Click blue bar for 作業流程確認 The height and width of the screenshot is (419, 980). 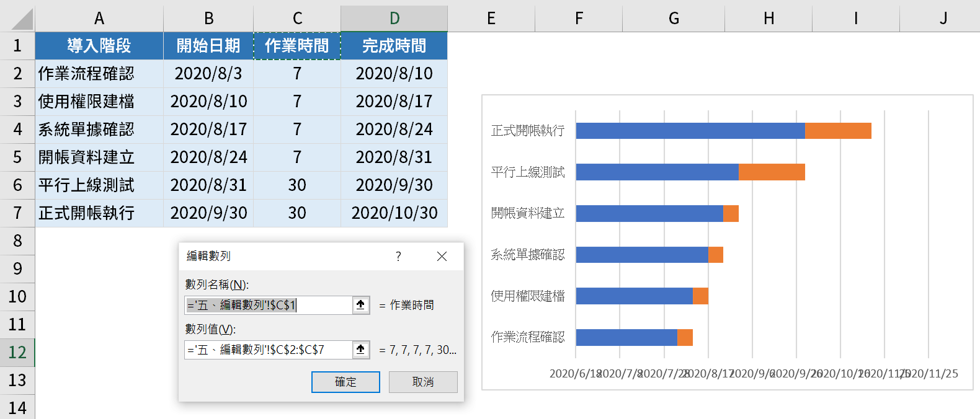tap(626, 338)
